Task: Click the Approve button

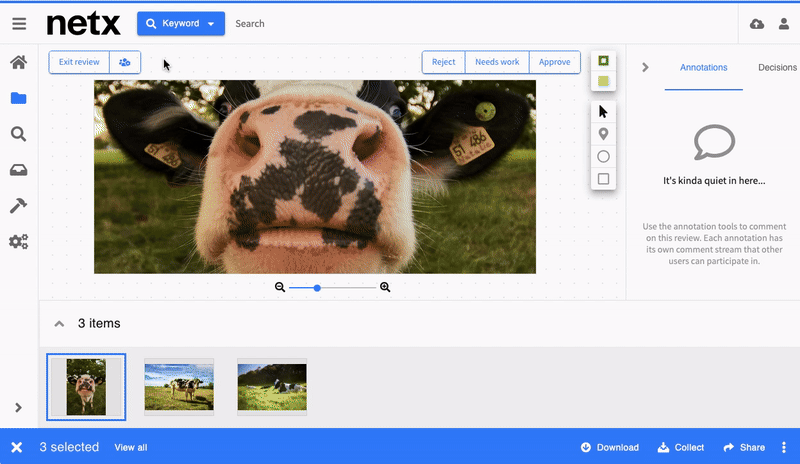Action: point(554,62)
